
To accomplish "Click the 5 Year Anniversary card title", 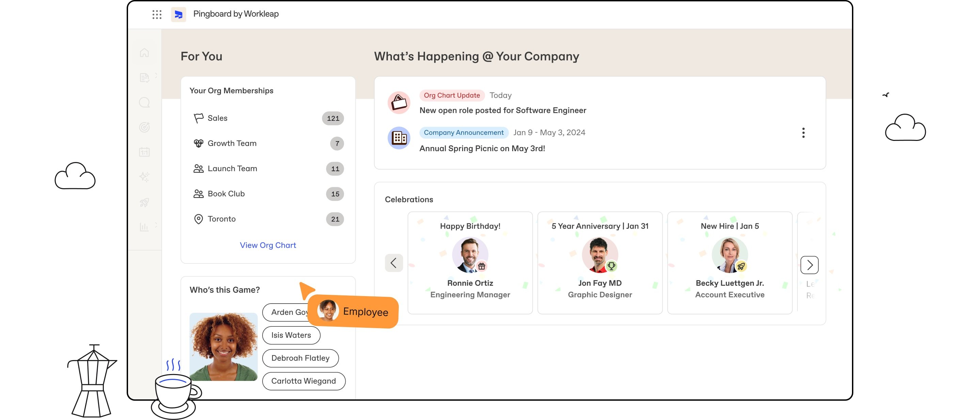I will coord(600,226).
